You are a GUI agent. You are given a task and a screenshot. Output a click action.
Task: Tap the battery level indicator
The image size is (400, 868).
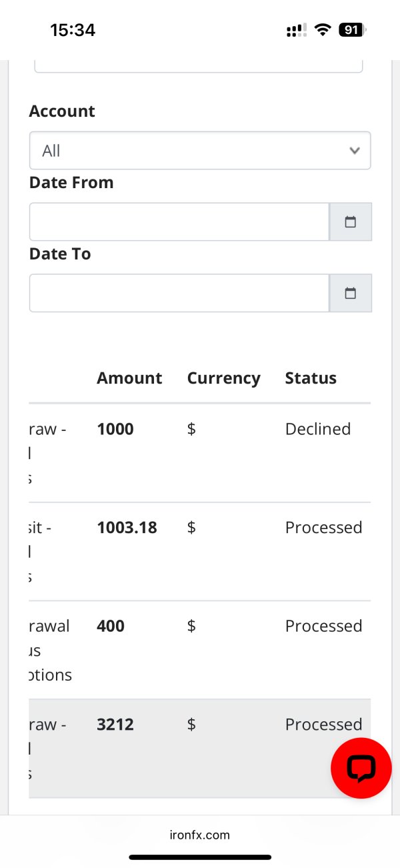[351, 30]
